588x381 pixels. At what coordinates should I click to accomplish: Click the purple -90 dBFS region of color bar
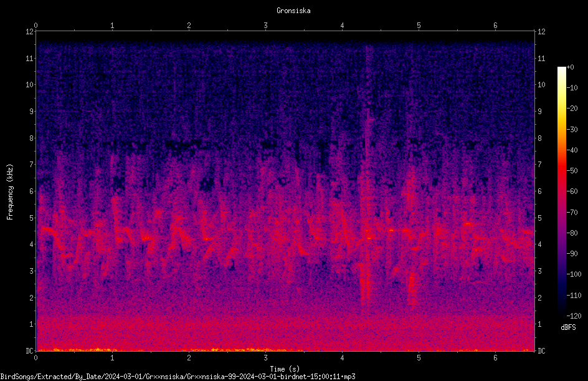click(562, 254)
